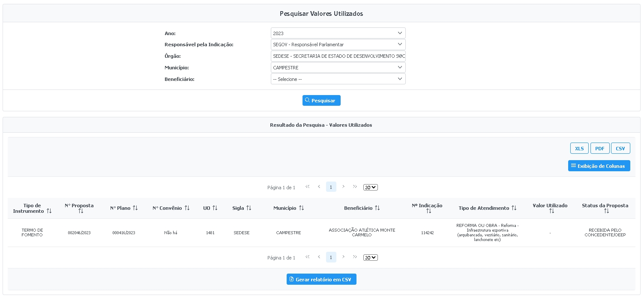Download results using the PDF button

(x=599, y=149)
